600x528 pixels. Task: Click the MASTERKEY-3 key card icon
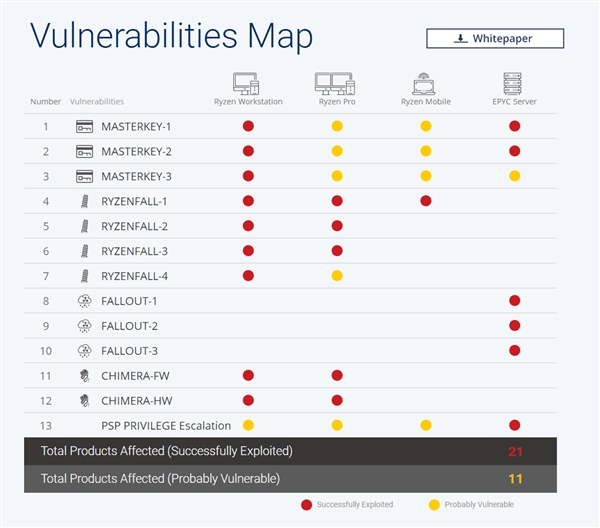point(84,176)
